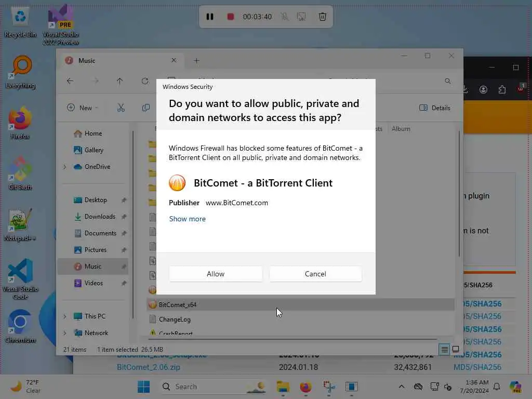Image resolution: width=532 pixels, height=399 pixels.
Task: Discard recording with trash icon
Action: 322,17
